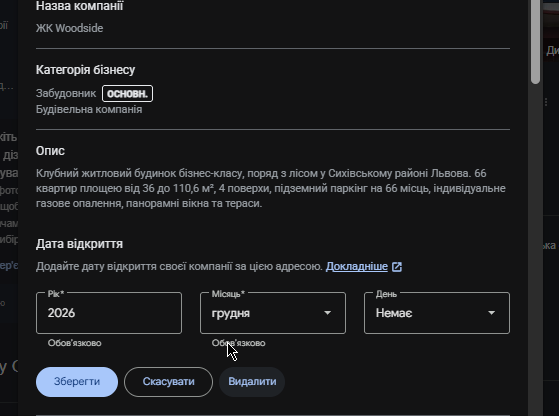Open the three-dot menu at right edge

tap(546, 102)
